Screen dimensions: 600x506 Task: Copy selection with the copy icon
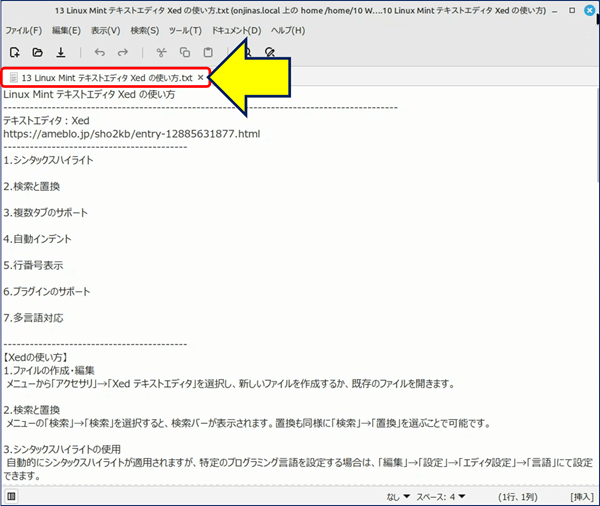point(185,52)
